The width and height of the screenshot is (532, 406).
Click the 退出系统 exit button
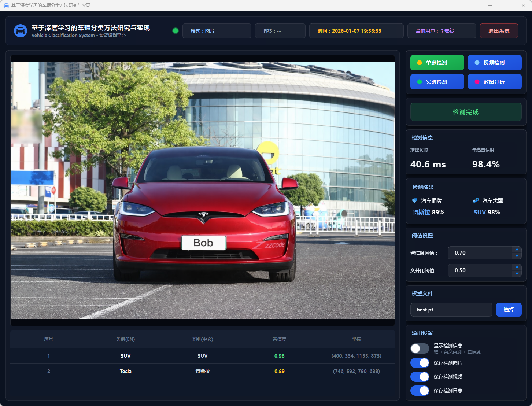(499, 31)
